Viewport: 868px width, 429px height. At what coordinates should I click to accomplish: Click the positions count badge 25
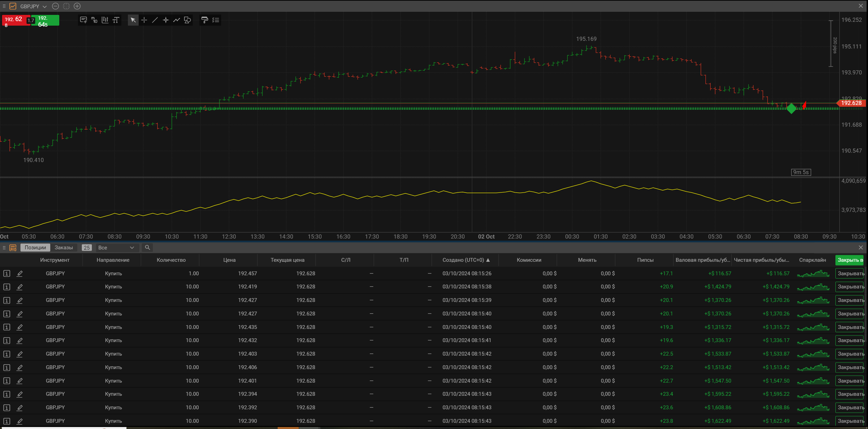coord(87,248)
